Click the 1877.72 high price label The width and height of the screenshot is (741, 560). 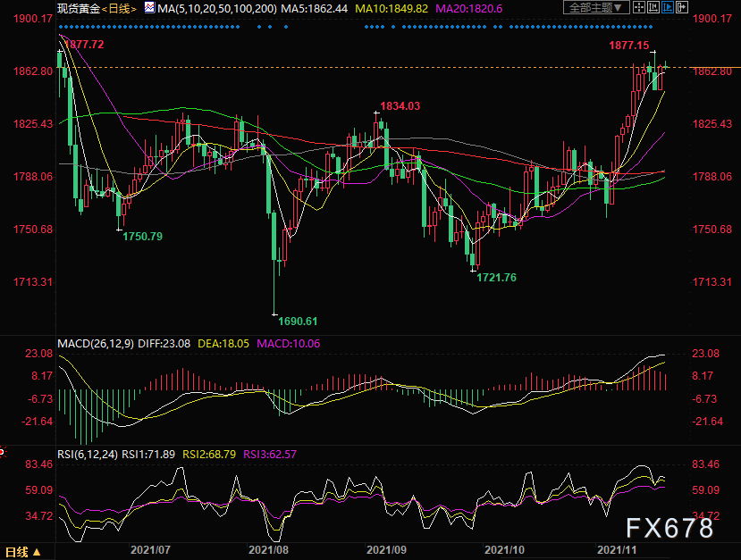tap(84, 45)
